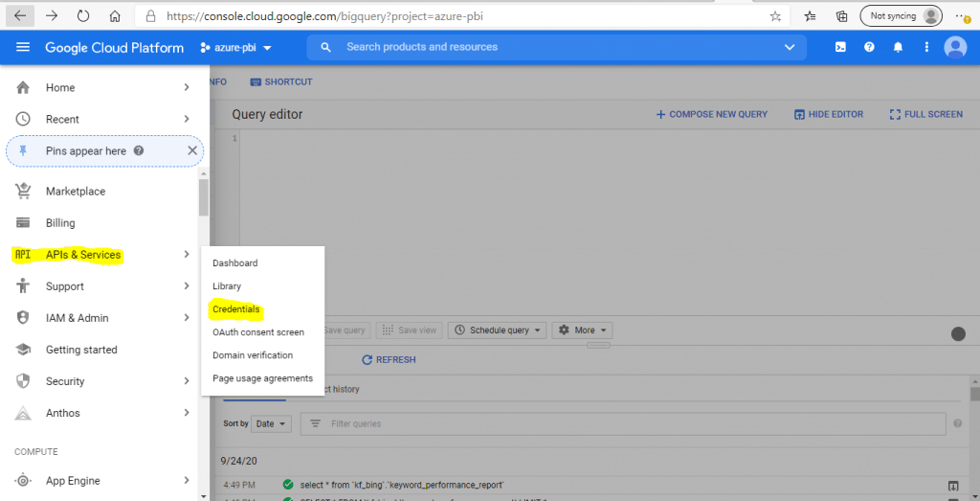Click the Search products and resources field

[x=556, y=48]
